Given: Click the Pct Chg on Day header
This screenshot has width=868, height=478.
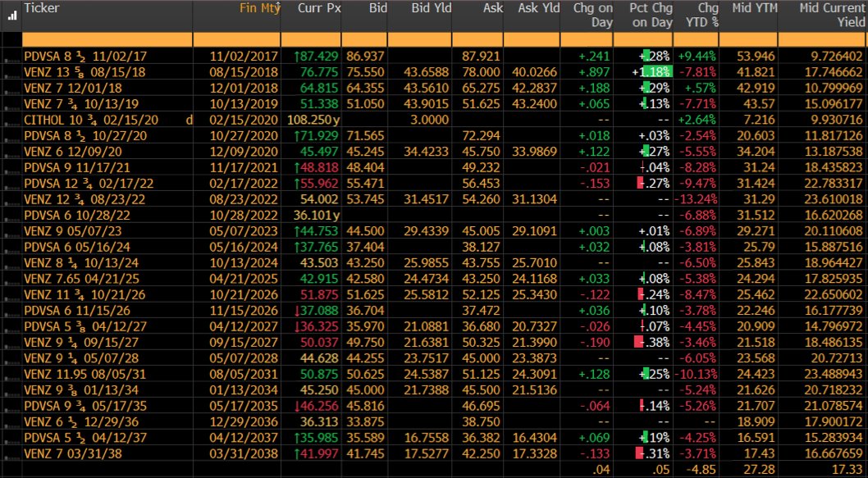Looking at the screenshot, I should pyautogui.click(x=651, y=16).
